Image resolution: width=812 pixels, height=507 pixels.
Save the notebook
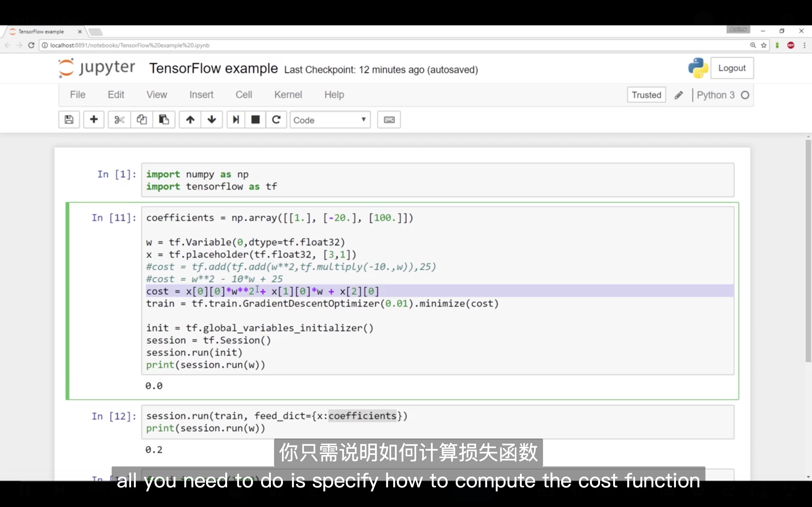coord(69,119)
